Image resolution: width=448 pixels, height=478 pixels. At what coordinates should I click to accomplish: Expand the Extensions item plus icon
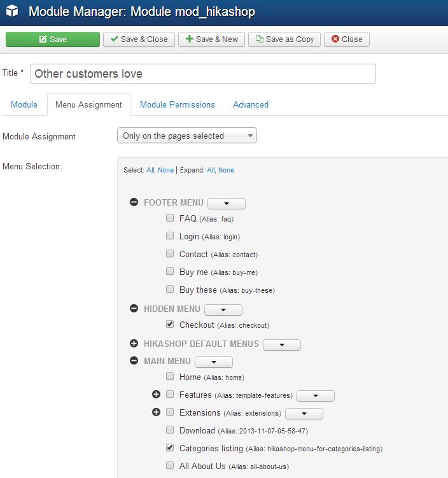pyautogui.click(x=157, y=412)
